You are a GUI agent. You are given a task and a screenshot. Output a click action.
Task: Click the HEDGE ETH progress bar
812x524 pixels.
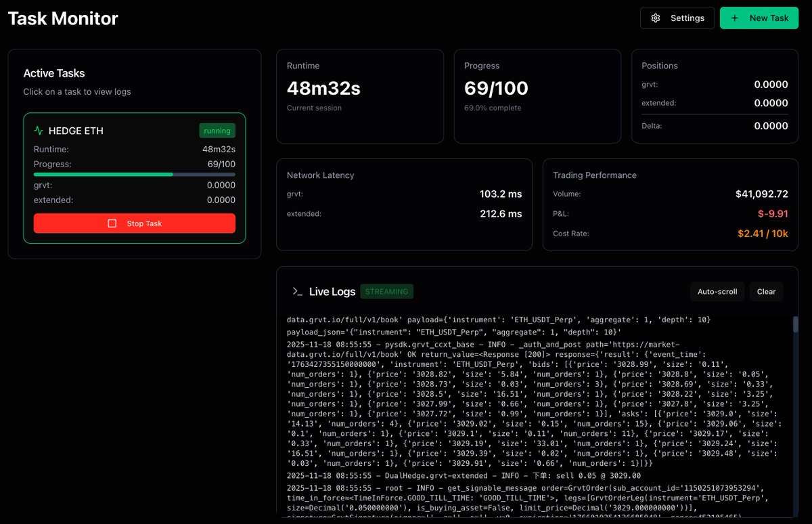pyautogui.click(x=135, y=175)
